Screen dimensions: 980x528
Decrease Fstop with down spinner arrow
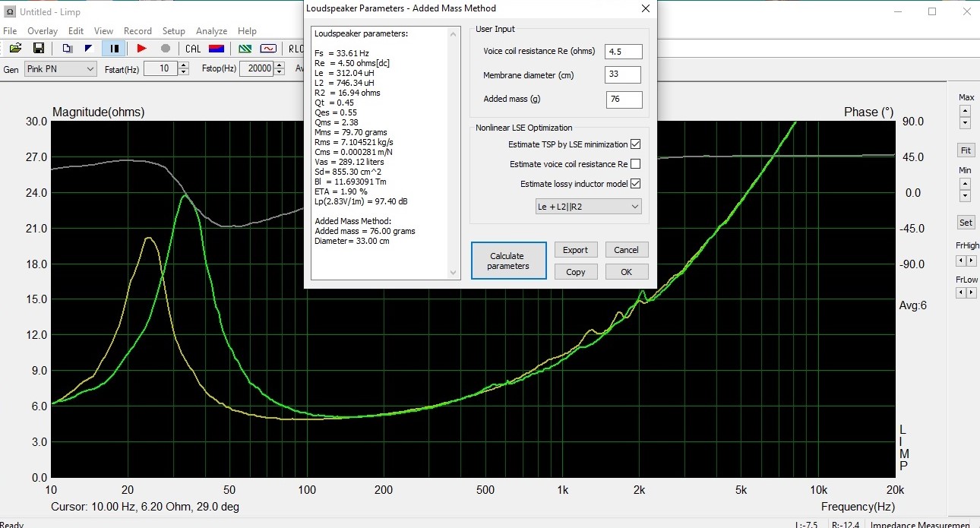(x=280, y=72)
